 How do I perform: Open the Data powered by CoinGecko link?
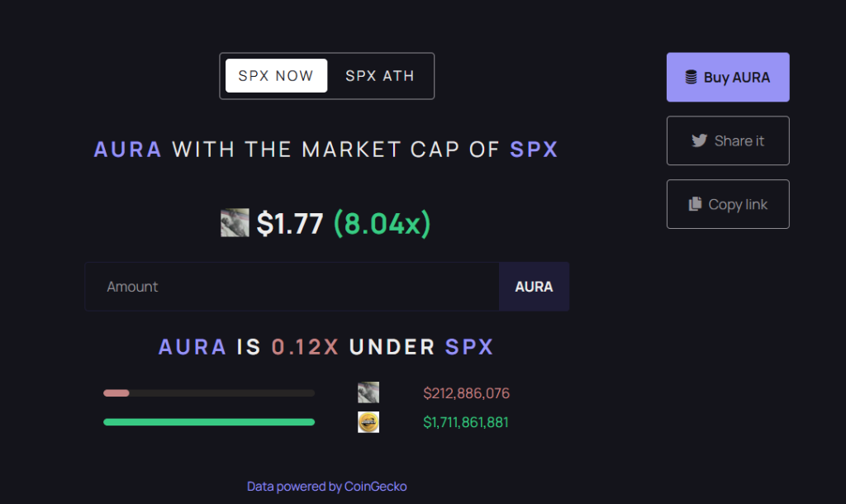tap(327, 487)
